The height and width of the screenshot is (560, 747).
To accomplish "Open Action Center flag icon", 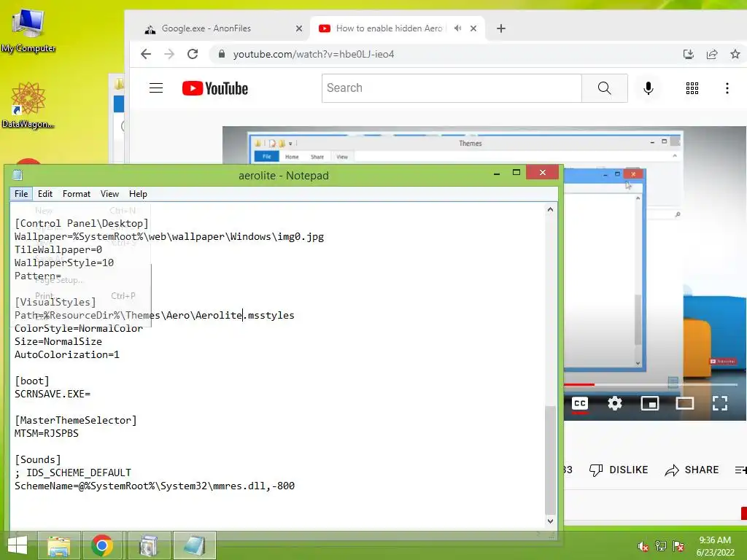I will pos(678,546).
